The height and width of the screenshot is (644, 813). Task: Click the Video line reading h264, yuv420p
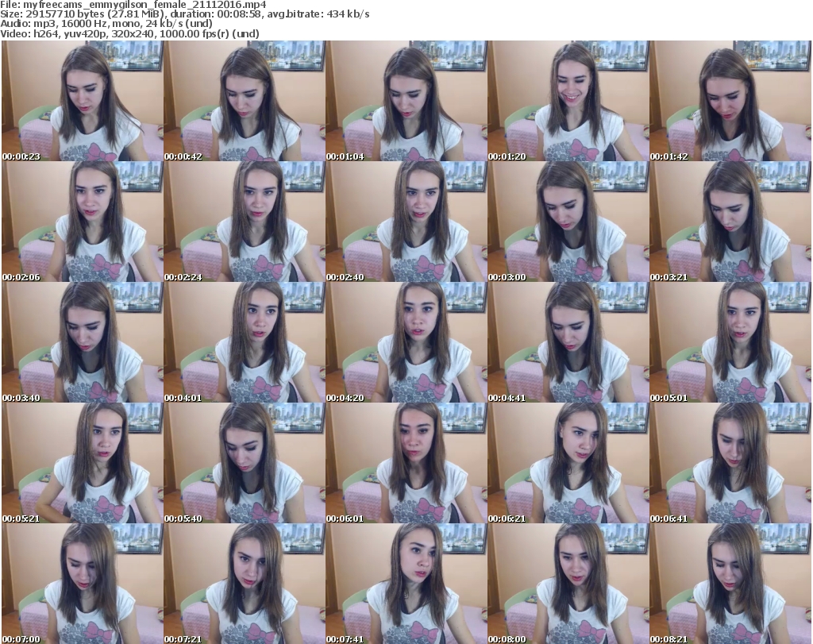point(129,33)
